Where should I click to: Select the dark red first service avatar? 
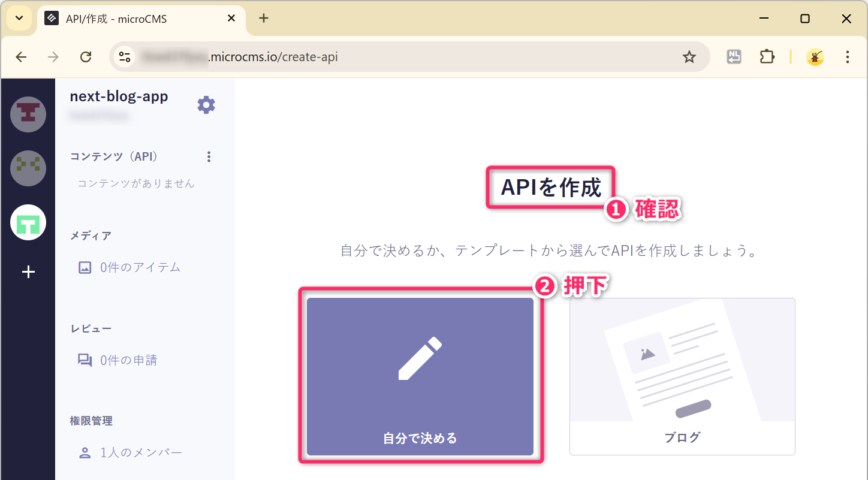point(28,114)
